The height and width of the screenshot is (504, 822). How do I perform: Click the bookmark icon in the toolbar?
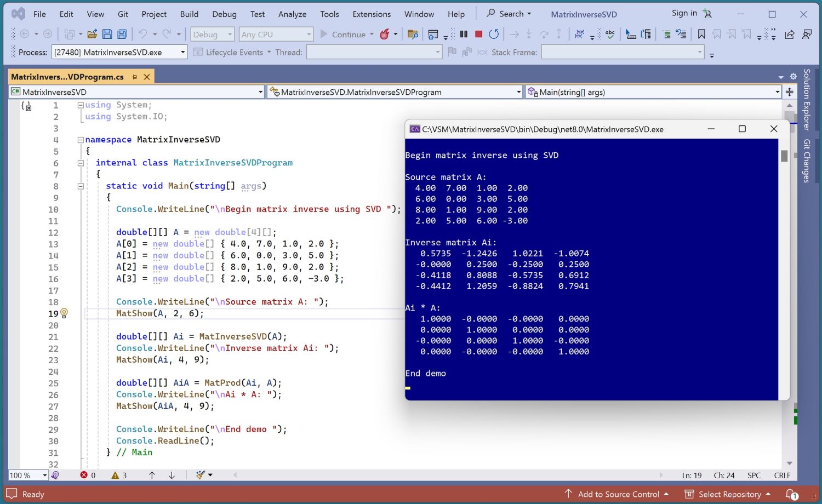(701, 34)
